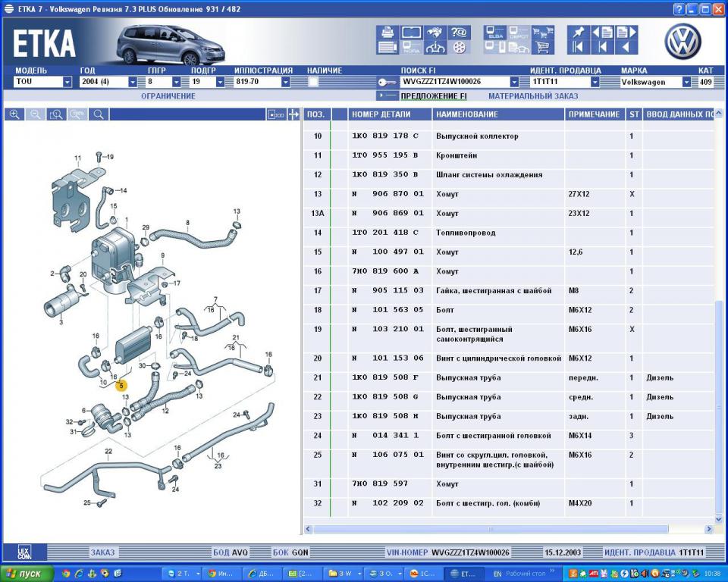
Task: Click the EN language indicator in taskbar
Action: pos(497,574)
